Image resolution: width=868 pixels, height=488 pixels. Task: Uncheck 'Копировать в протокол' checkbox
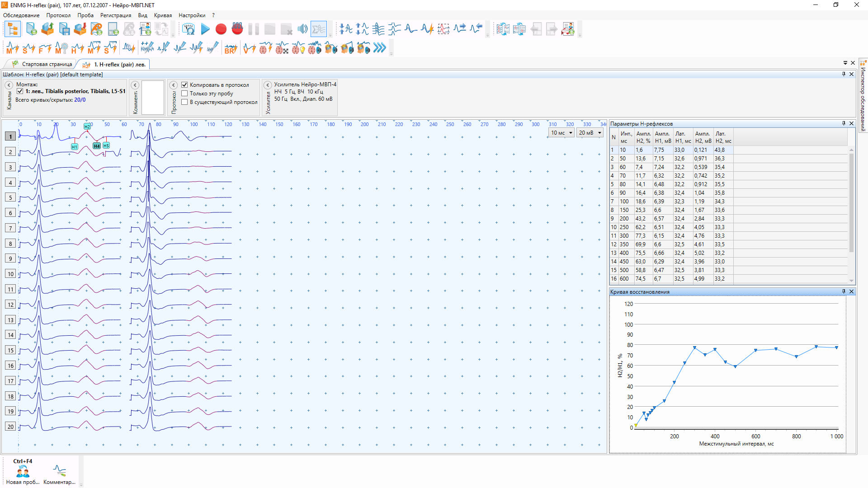184,85
